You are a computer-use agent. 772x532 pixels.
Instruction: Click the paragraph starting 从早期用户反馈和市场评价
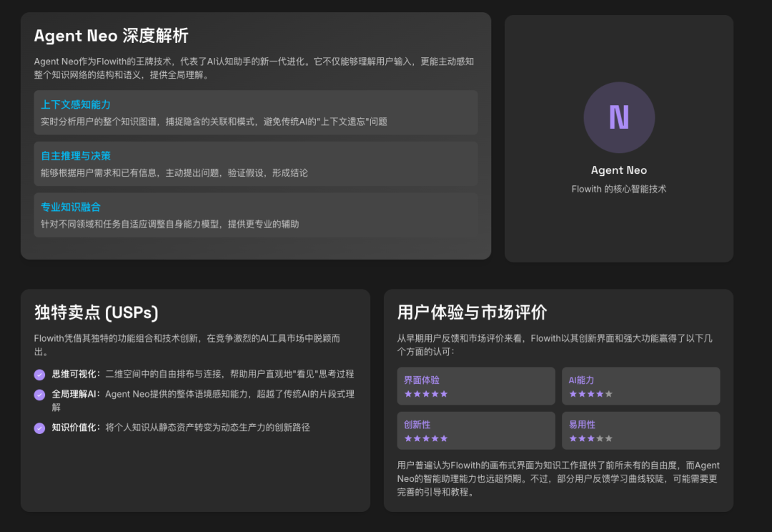555,345
